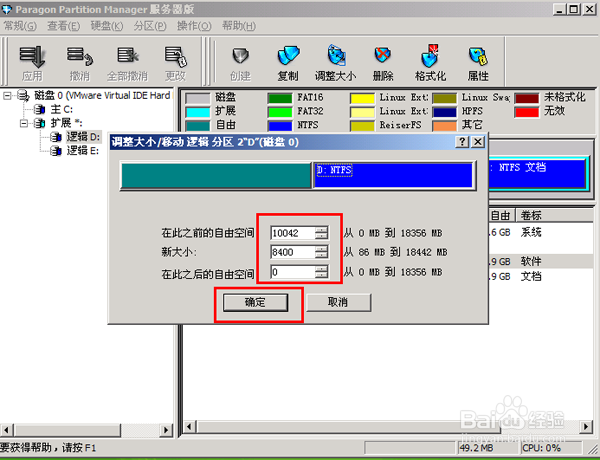The image size is (600, 460).
Task: Click the Apply (应用) toolbar icon
Action: pyautogui.click(x=32, y=57)
